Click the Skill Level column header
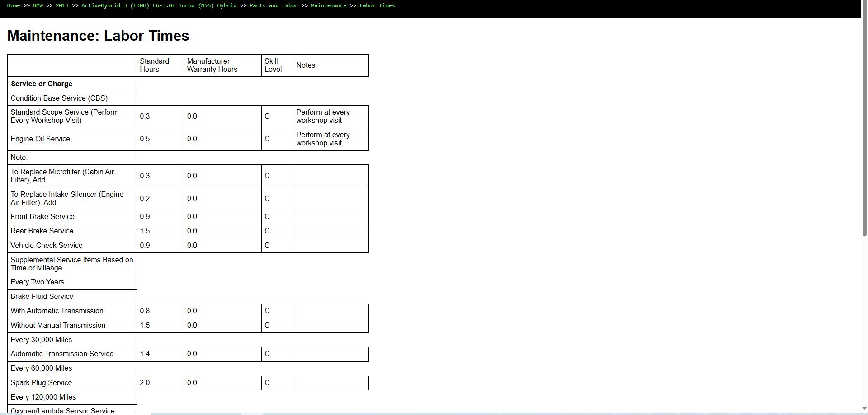 [277, 65]
